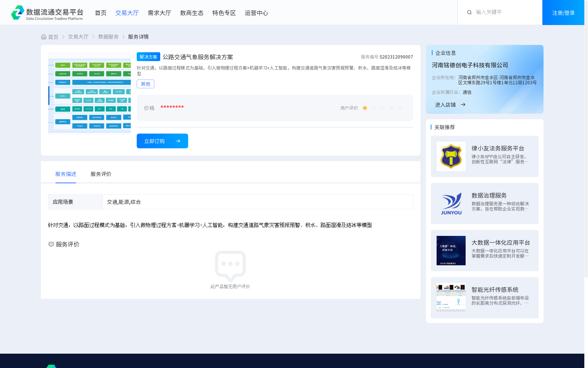Open 大数据一体化应用平台 recommendation title

[501, 243]
